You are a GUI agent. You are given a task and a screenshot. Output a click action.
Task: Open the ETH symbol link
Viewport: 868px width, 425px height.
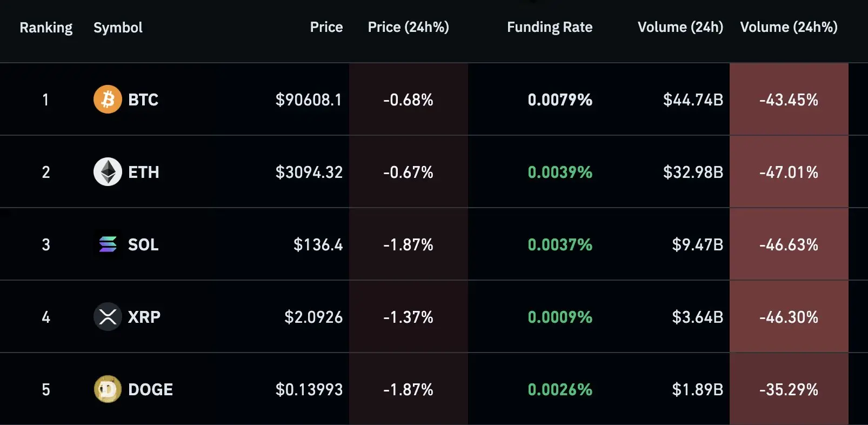coord(144,172)
